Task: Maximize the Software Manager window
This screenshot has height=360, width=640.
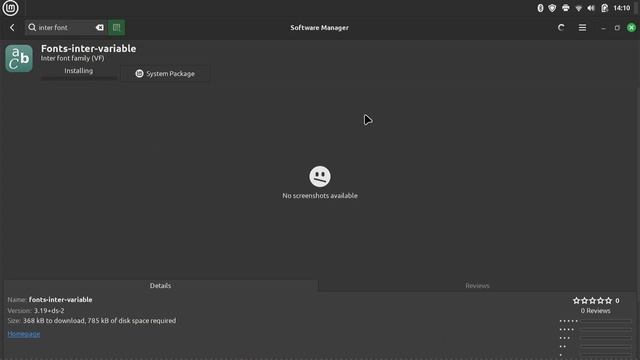Action: coord(617,28)
